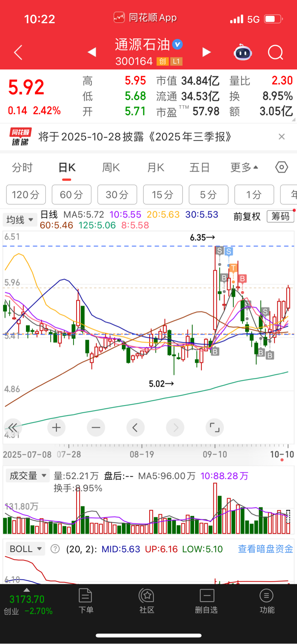The image size is (297, 644).
Task: Expand the 创业 index bar up arrow
Action: (x=27, y=590)
